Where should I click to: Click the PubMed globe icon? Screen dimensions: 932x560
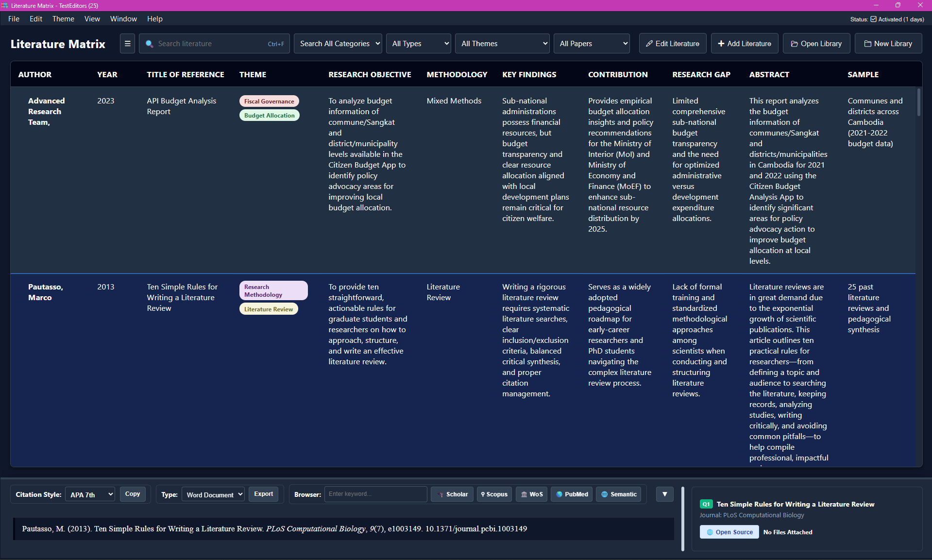pyautogui.click(x=559, y=494)
